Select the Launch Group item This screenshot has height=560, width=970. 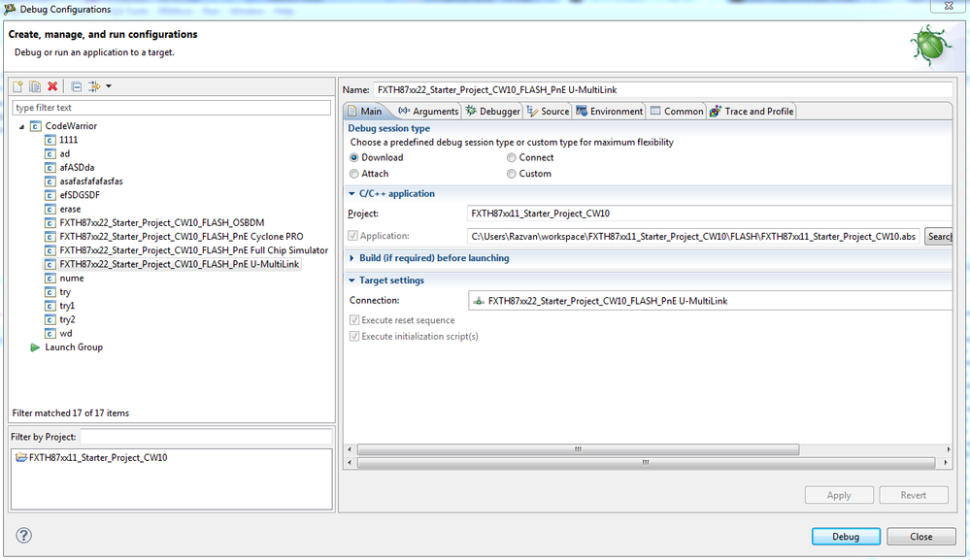click(x=74, y=347)
